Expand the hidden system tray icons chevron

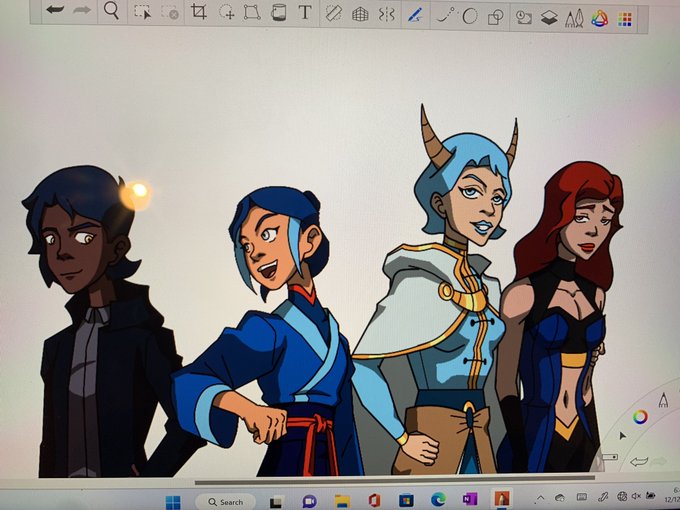541,497
